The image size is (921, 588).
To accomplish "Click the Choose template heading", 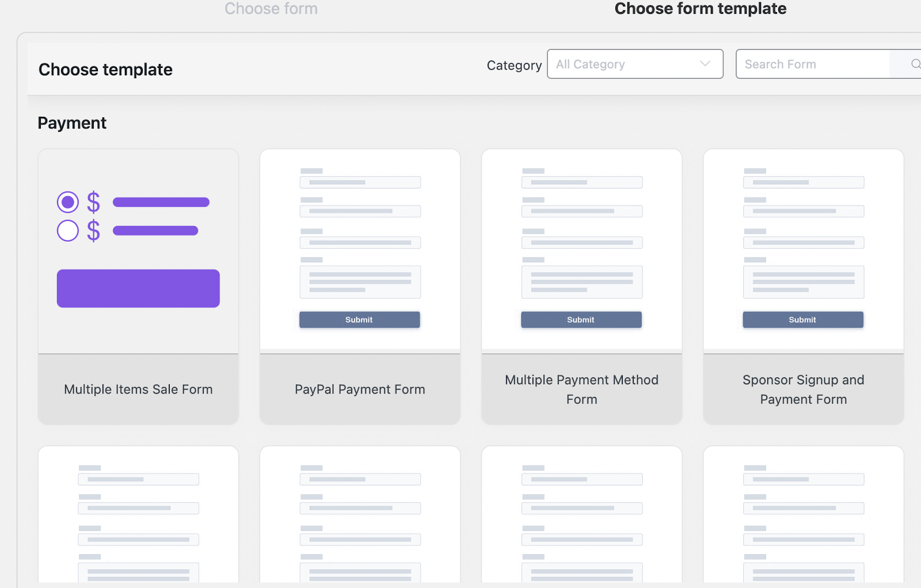I will pos(105,70).
